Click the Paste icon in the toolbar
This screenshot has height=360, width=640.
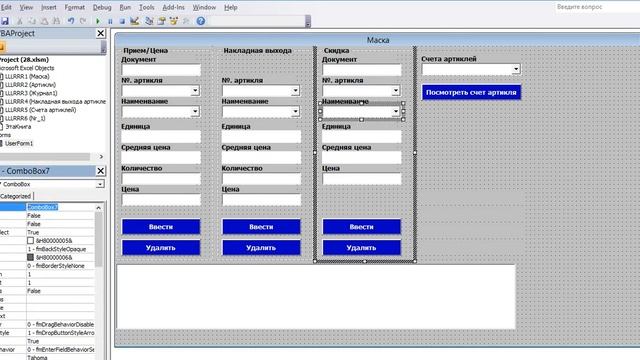tap(44, 21)
